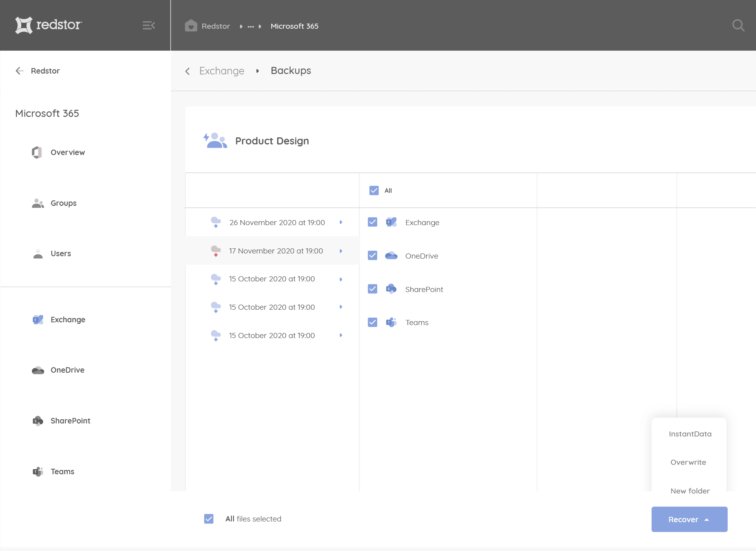This screenshot has width=756, height=551.
Task: Expand the 26 November 2020 backup arrow
Action: (x=341, y=222)
